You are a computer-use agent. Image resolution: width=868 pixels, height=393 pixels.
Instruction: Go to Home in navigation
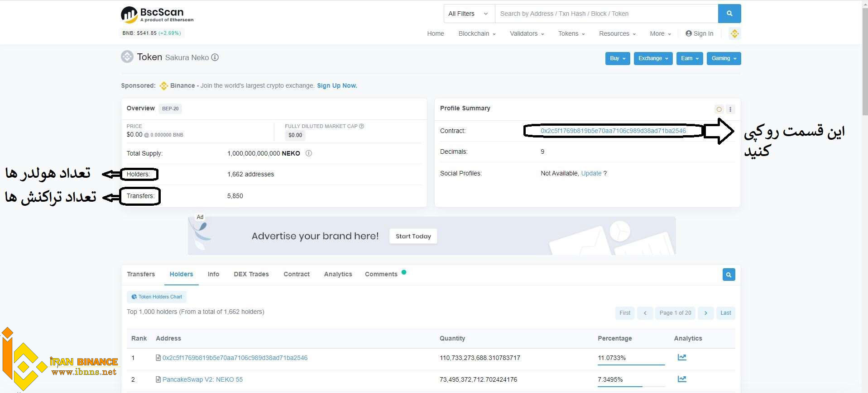pyautogui.click(x=436, y=33)
